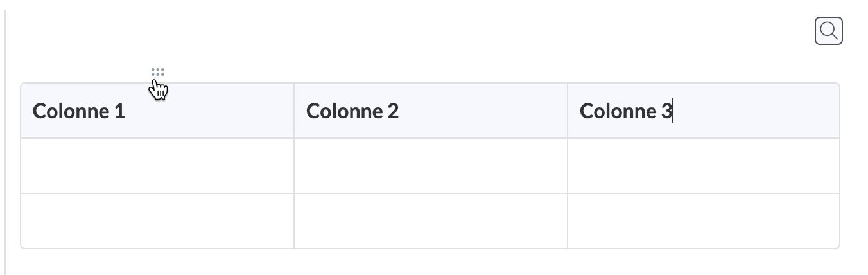The width and height of the screenshot is (868, 275).
Task: Click the Colonne 2 header cell
Action: pos(430,111)
